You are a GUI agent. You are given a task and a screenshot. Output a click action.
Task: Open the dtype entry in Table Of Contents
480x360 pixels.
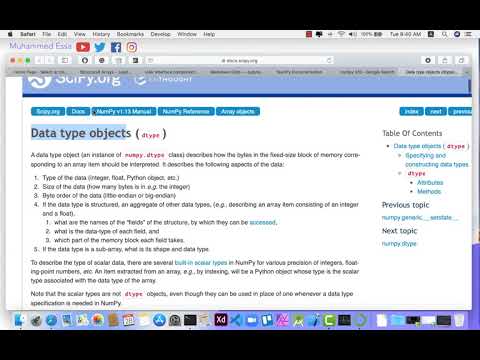tap(416, 173)
